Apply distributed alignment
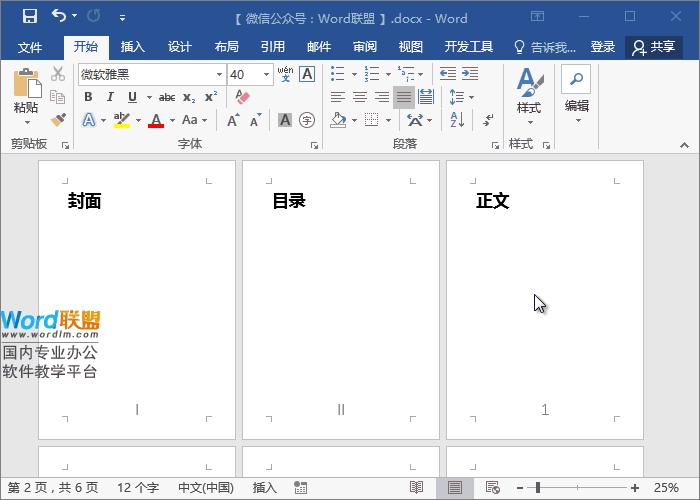This screenshot has height=500, width=700. [426, 97]
